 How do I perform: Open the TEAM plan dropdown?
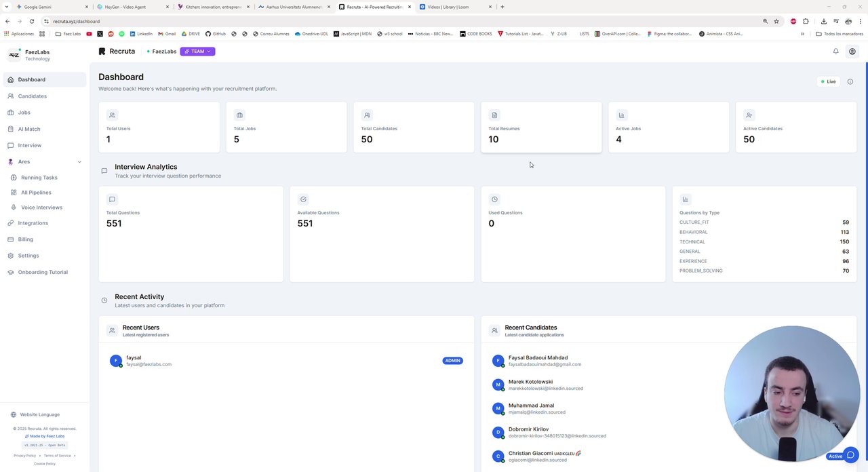tap(197, 52)
